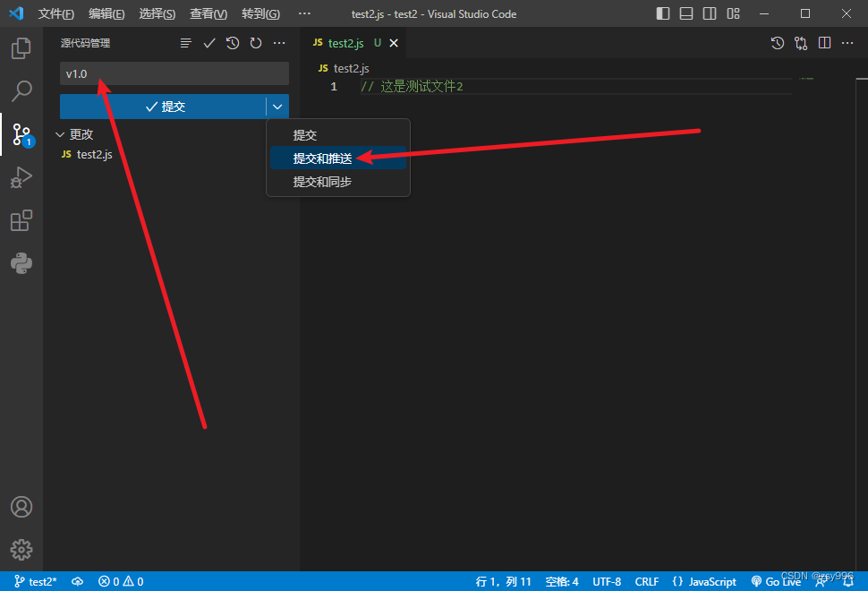The image size is (868, 591).
Task: Click the line and column indicator 行 1, 列 11
Action: coord(503,581)
